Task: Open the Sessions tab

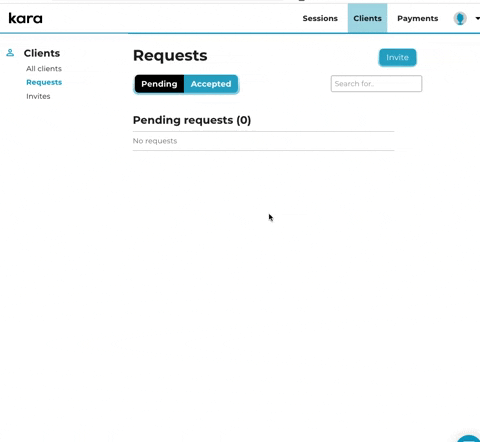Action: click(320, 18)
